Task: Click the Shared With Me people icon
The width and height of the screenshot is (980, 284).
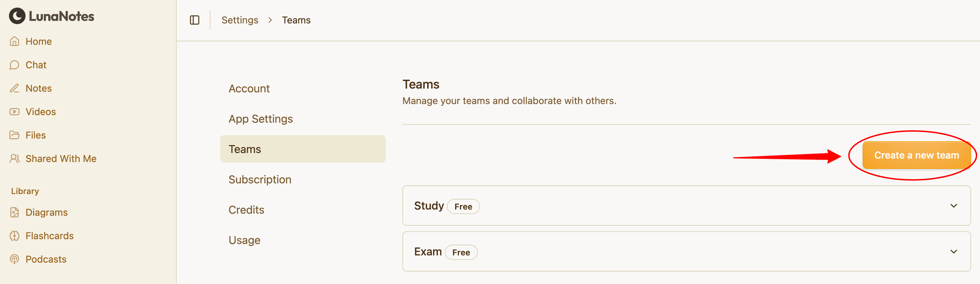Action: [14, 159]
